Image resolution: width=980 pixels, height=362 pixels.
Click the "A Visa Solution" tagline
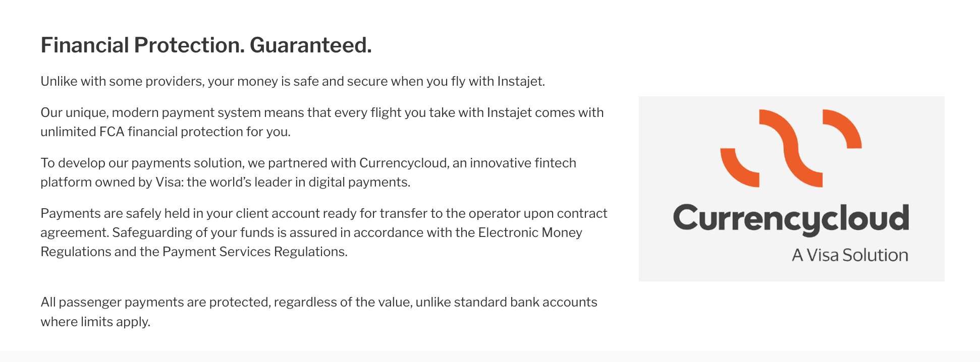[x=850, y=255]
